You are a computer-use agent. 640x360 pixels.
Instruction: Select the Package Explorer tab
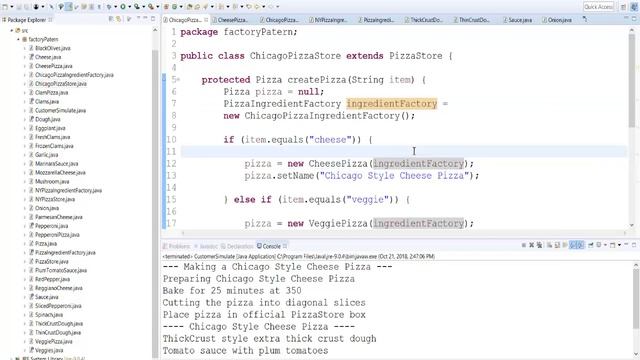coord(27,20)
